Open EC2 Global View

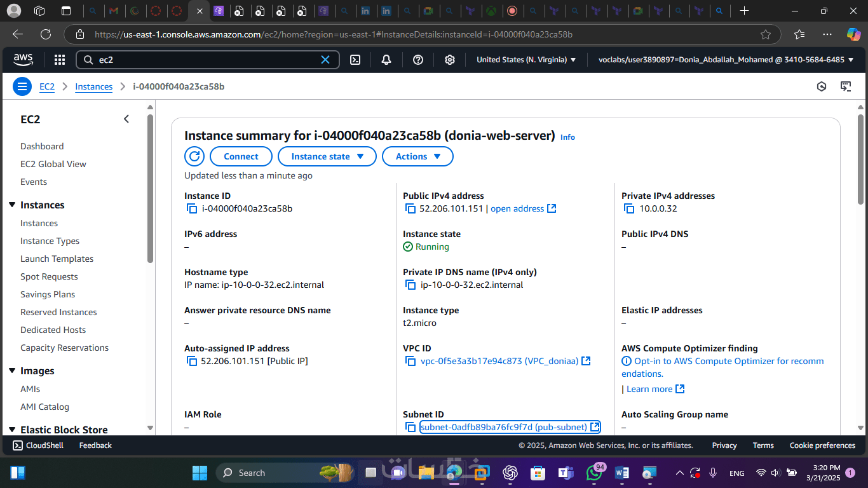(53, 164)
